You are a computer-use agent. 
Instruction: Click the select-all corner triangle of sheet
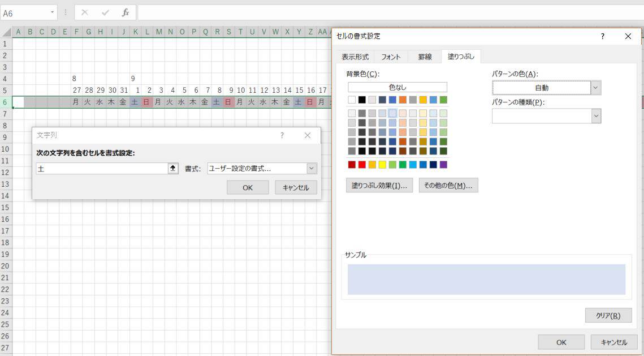(x=7, y=32)
